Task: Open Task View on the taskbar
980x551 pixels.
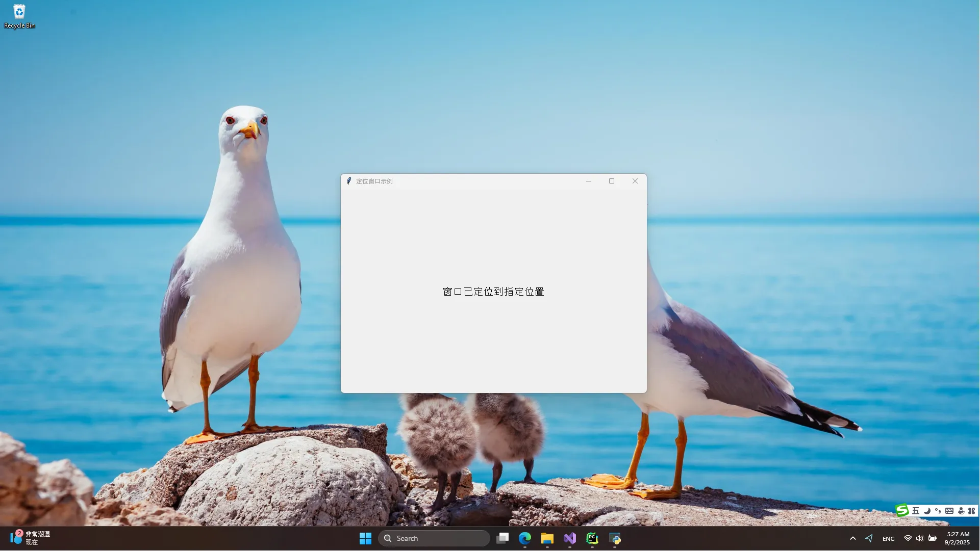Action: [x=502, y=538]
